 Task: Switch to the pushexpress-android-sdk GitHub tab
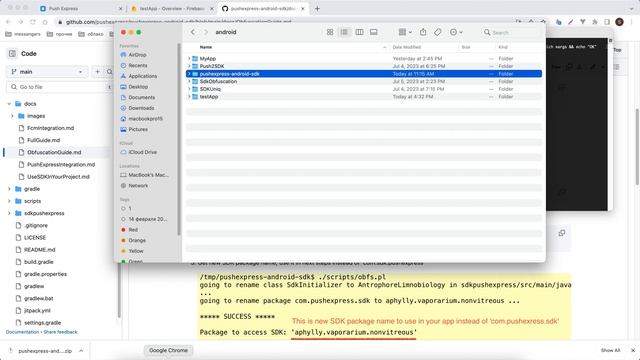point(263,8)
